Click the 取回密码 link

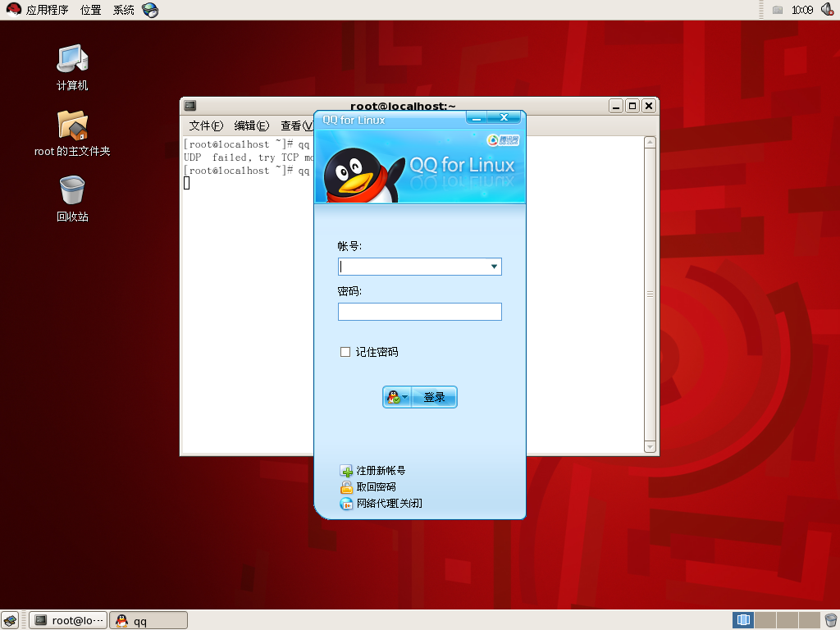[376, 487]
